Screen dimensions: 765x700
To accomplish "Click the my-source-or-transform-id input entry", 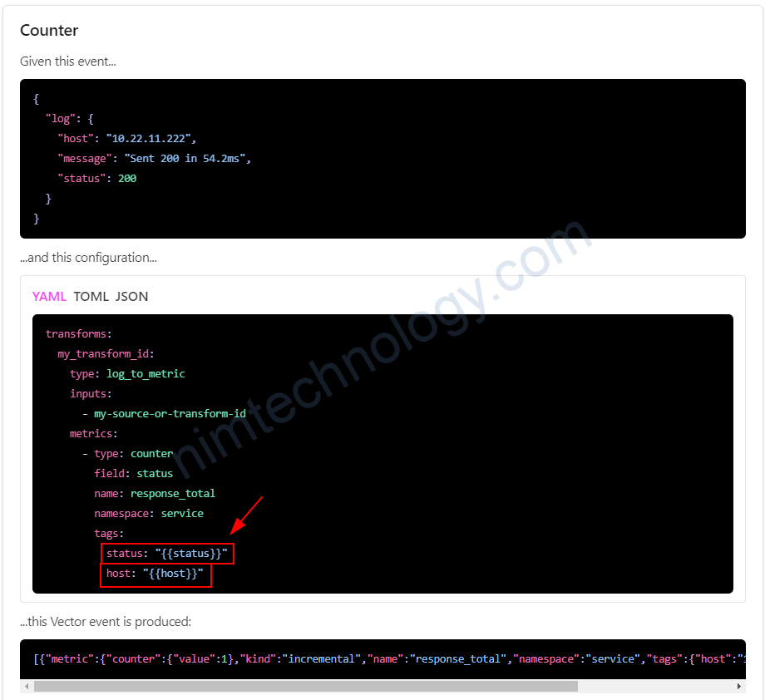I will pos(170,414).
